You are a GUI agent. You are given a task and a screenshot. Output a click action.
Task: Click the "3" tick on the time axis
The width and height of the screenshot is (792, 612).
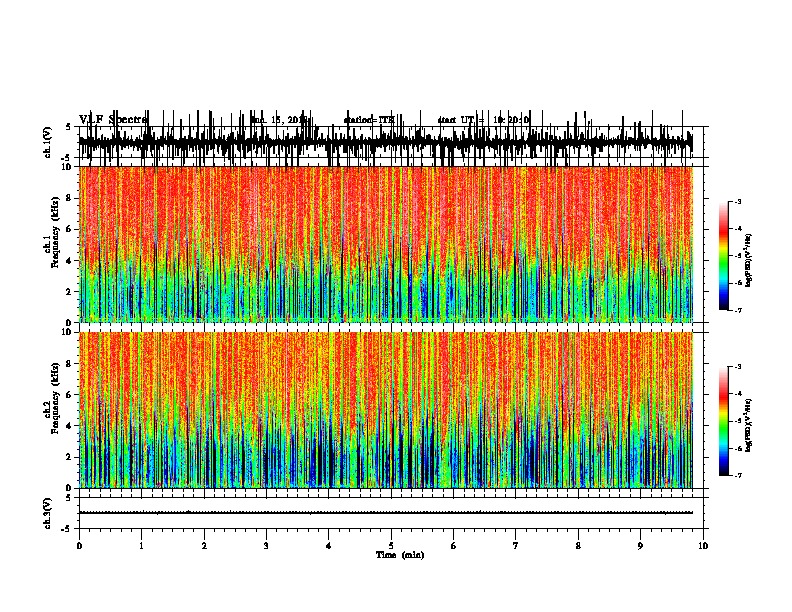(266, 545)
